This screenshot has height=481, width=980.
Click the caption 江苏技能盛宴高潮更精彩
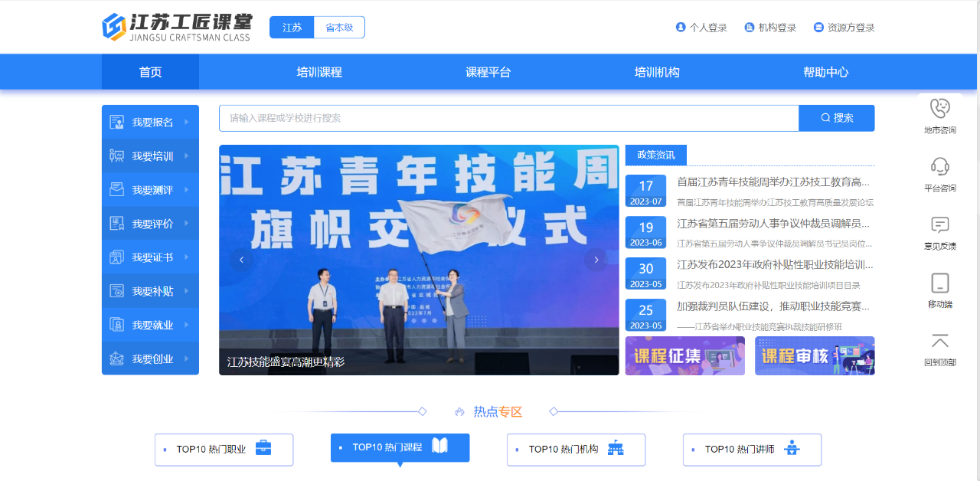tap(286, 362)
